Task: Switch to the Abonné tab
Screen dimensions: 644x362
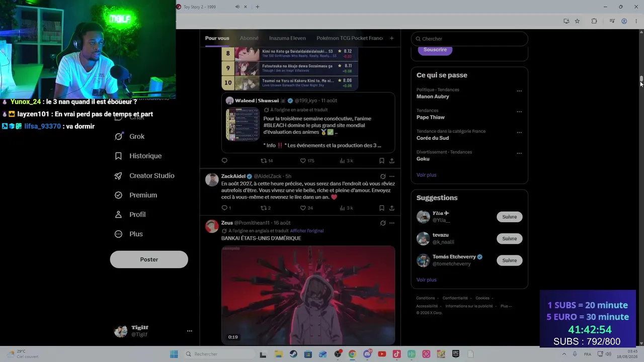Action: tap(249, 38)
